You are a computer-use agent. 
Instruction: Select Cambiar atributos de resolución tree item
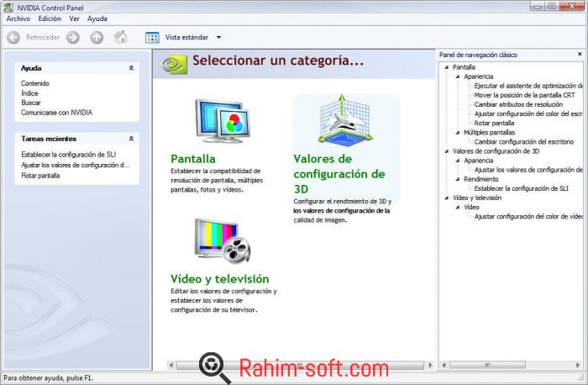click(x=518, y=104)
